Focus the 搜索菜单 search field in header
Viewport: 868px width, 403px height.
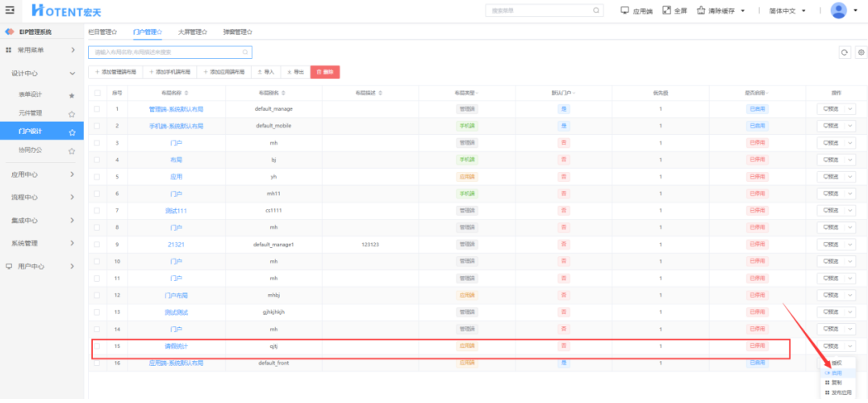pos(545,10)
